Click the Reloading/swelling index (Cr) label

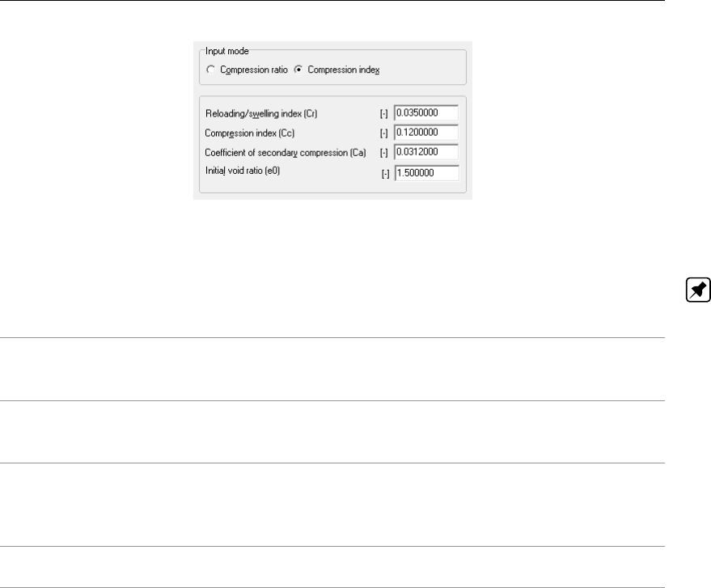point(266,113)
